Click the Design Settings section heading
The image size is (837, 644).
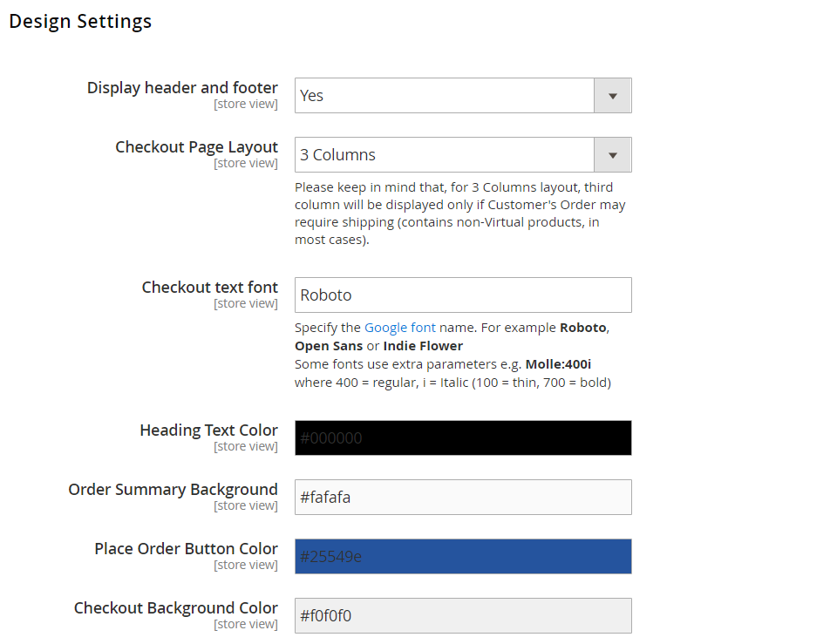click(79, 21)
